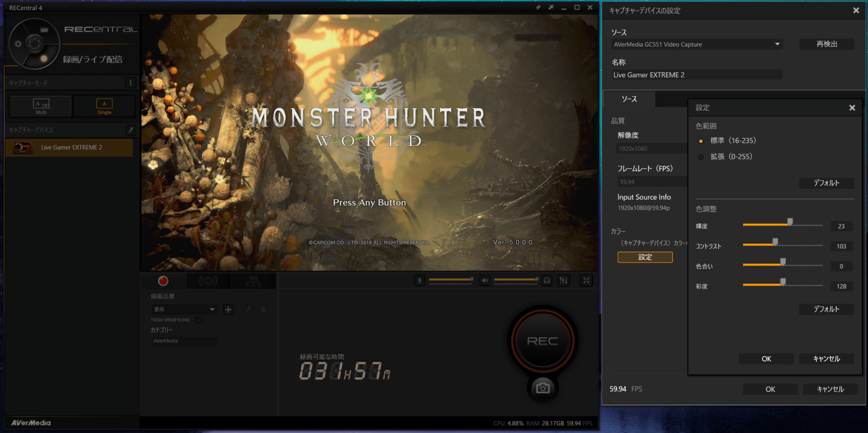Click the 再検出 redetect button
868x433 pixels.
tap(827, 44)
